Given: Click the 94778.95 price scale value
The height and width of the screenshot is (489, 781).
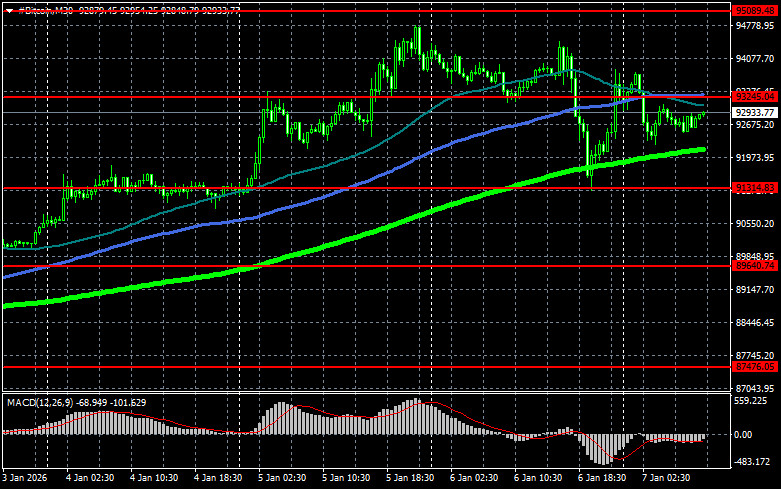Looking at the screenshot, I should tap(755, 26).
